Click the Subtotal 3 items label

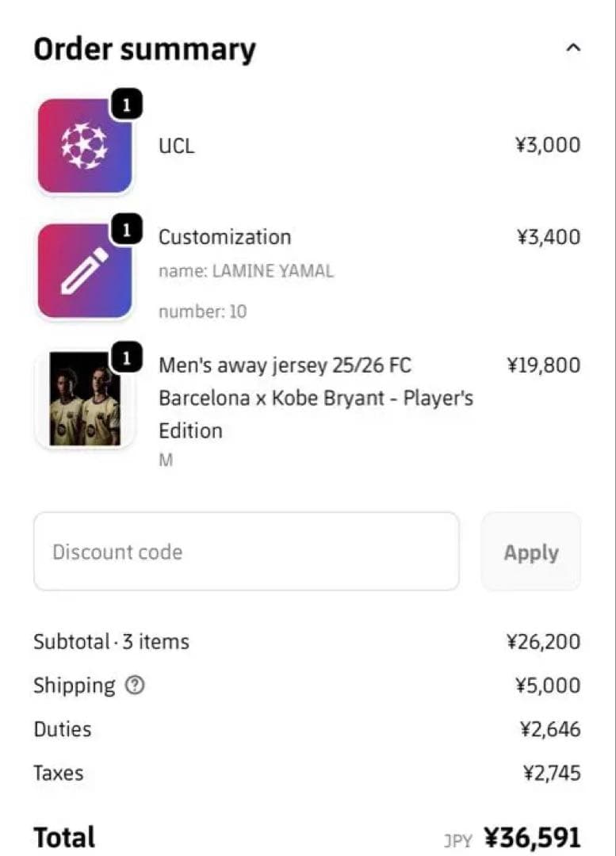point(111,641)
